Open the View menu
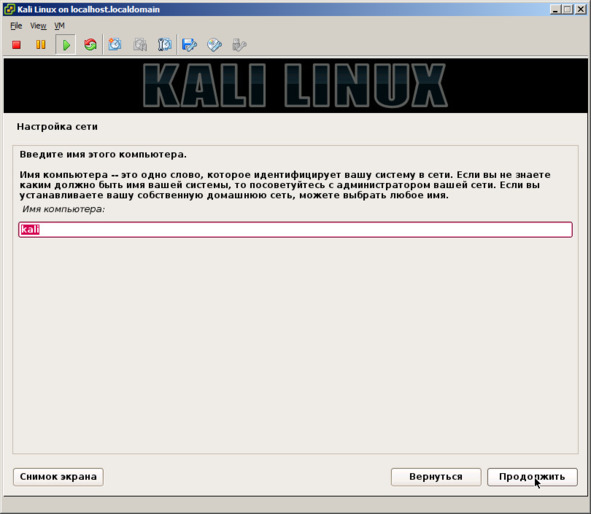Viewport: 591px width, 514px height. pos(38,26)
